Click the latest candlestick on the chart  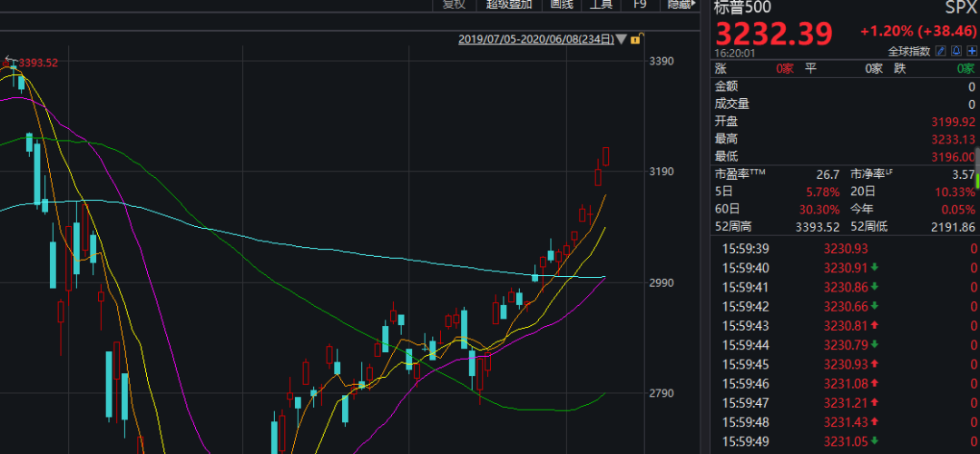(x=606, y=156)
